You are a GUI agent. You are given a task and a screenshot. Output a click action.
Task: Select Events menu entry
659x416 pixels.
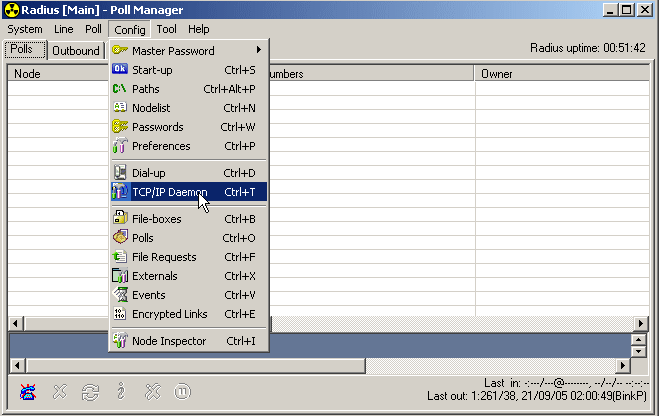click(x=189, y=295)
